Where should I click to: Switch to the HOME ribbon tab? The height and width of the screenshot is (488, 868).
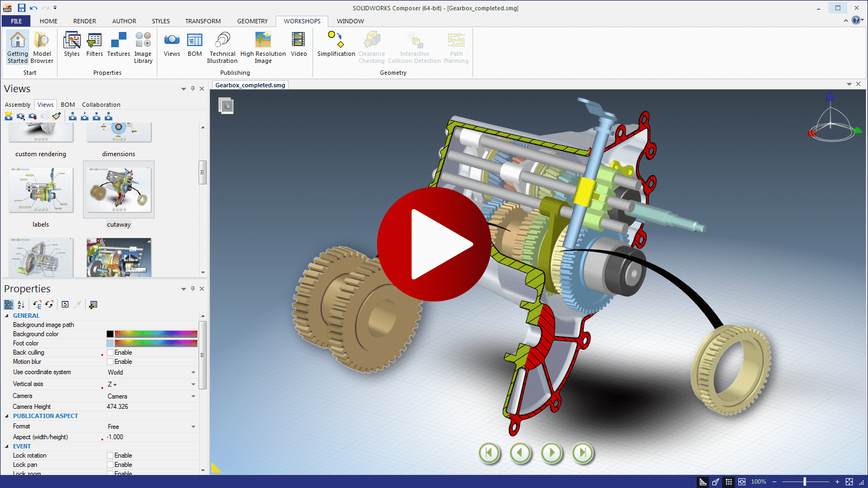click(x=48, y=21)
